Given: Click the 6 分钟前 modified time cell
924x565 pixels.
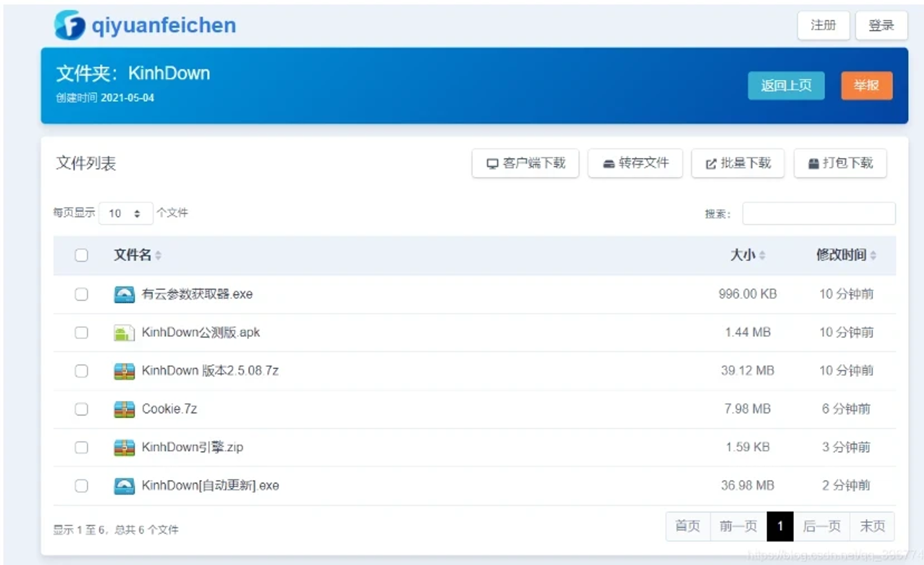Looking at the screenshot, I should tap(846, 409).
